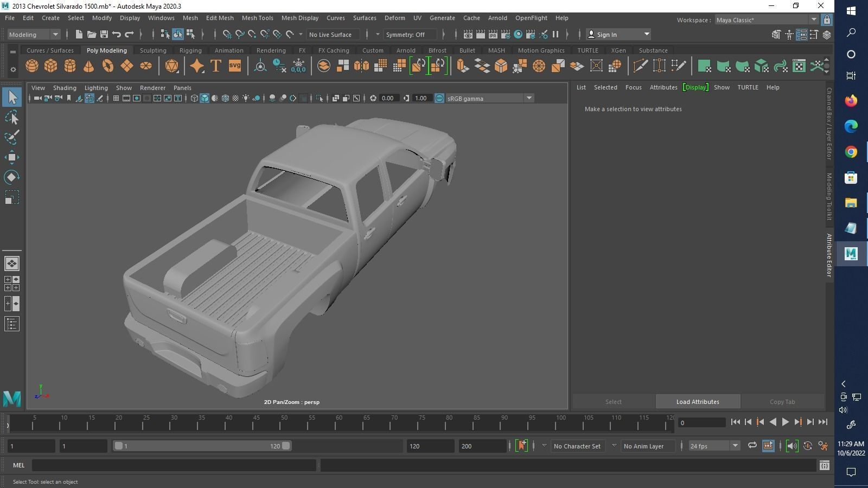
Task: Click the IPR render icon
Action: [493, 34]
